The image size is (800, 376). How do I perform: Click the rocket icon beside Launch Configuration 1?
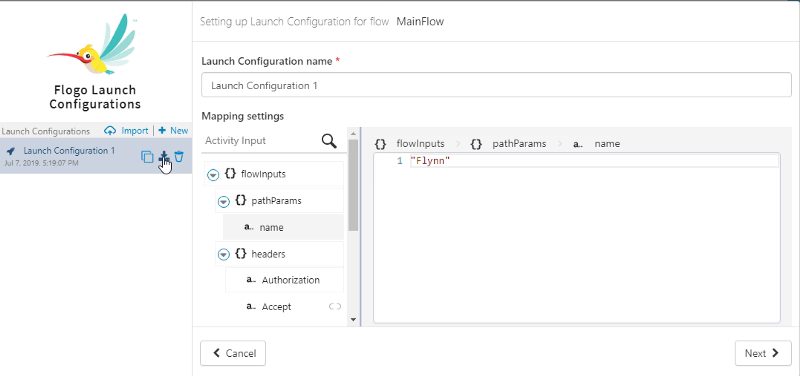(11, 151)
